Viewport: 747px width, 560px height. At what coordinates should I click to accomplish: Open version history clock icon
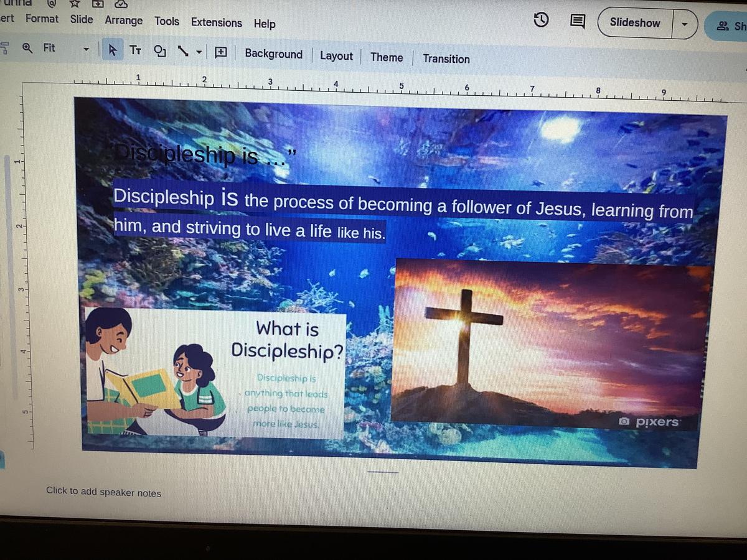[x=542, y=21]
